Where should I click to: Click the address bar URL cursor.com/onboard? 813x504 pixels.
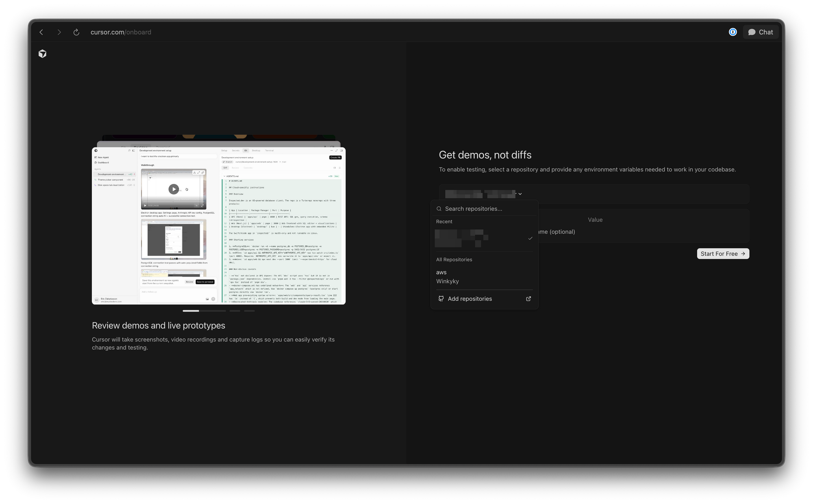(121, 32)
